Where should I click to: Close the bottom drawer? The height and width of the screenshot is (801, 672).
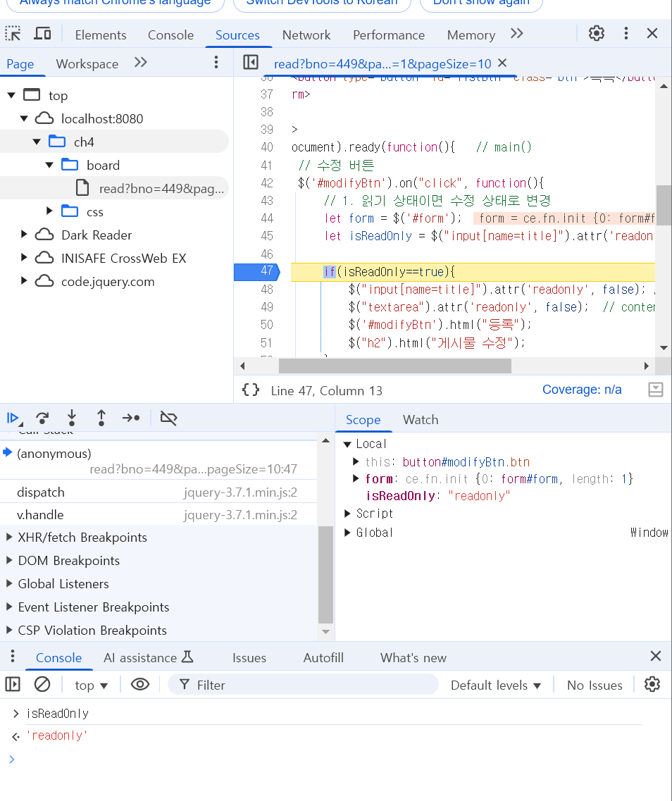pos(657,656)
